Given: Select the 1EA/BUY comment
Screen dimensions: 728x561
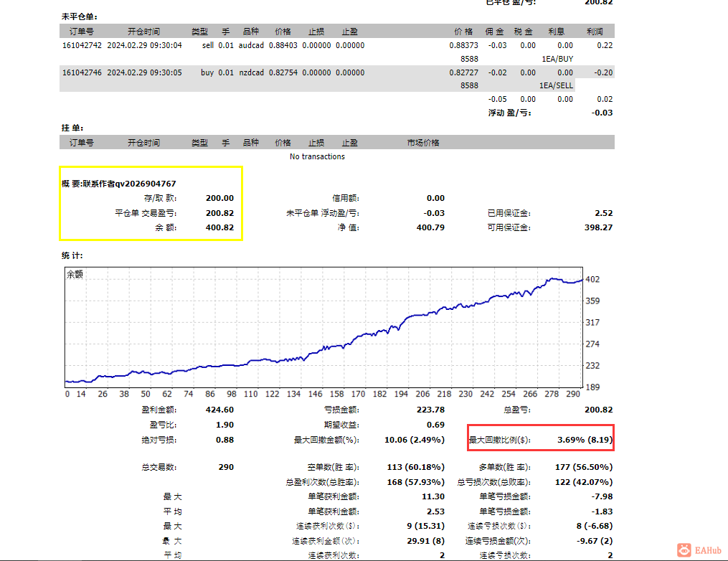Looking at the screenshot, I should [557, 59].
